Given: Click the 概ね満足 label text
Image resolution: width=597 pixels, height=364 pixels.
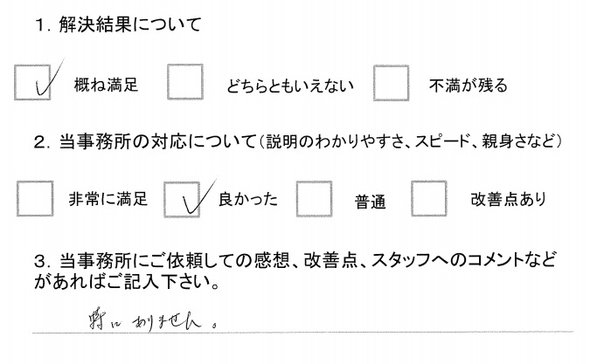Looking at the screenshot, I should tap(107, 86).
